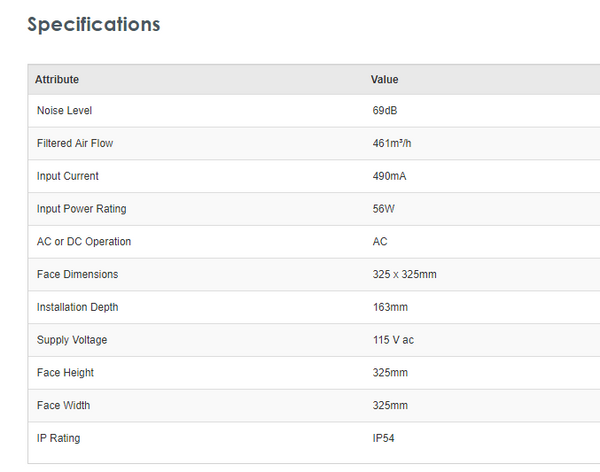Screen dimensions: 600x472
Task: Click the 325 x 325mm dimensions value
Action: pyautogui.click(x=404, y=274)
